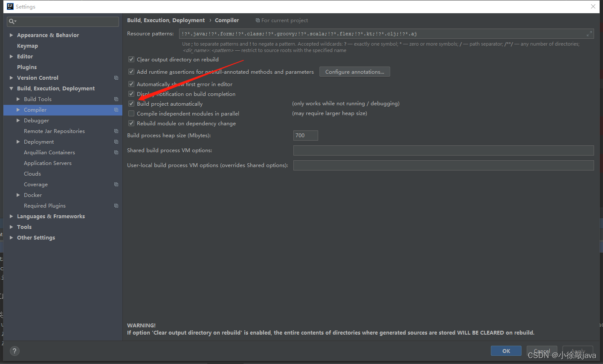The height and width of the screenshot is (364, 603).
Task: Open help via the question mark icon
Action: click(x=14, y=351)
